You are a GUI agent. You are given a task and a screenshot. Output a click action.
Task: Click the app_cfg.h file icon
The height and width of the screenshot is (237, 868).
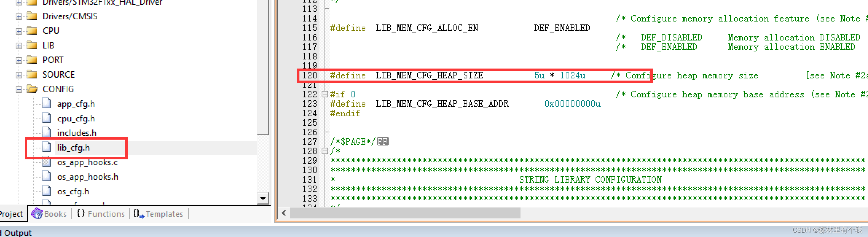pyautogui.click(x=46, y=103)
